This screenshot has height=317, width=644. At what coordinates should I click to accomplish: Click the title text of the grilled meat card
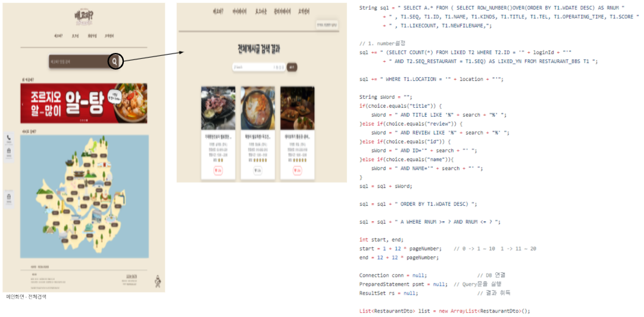point(218,137)
